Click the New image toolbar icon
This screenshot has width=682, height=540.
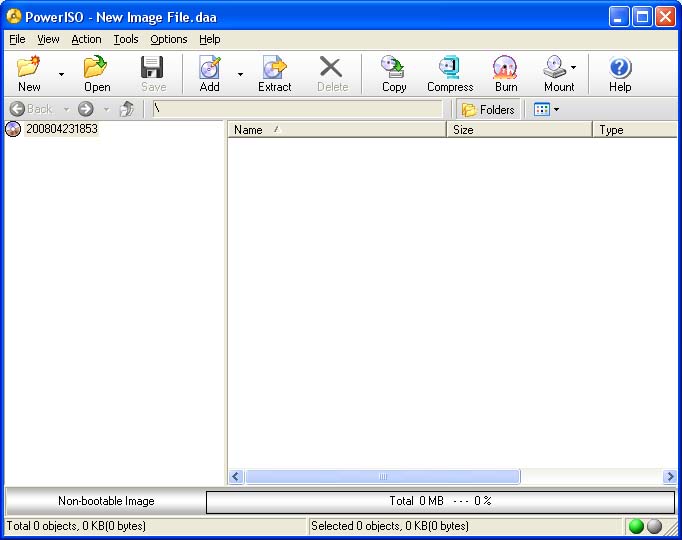(29, 67)
